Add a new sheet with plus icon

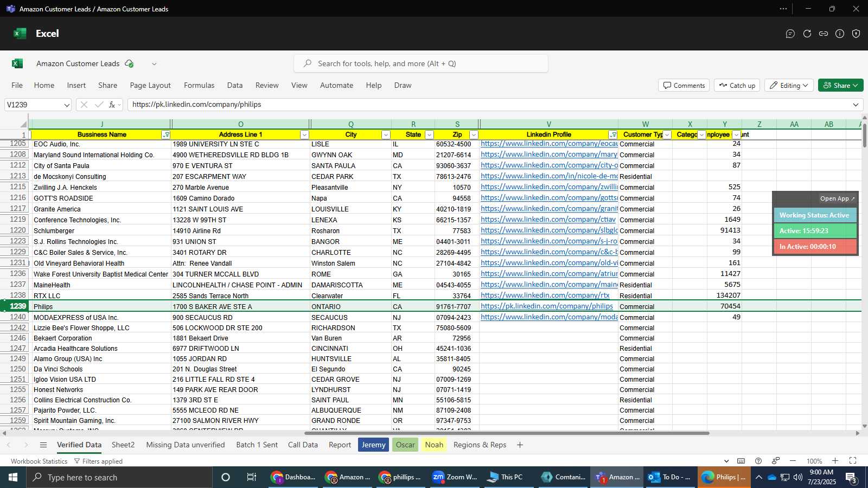click(x=520, y=445)
